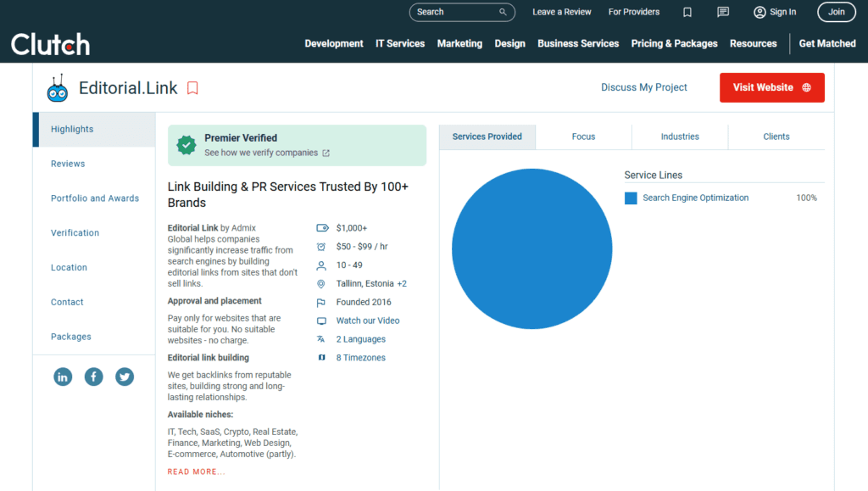
Task: Open the Business Services menu
Action: 578,44
